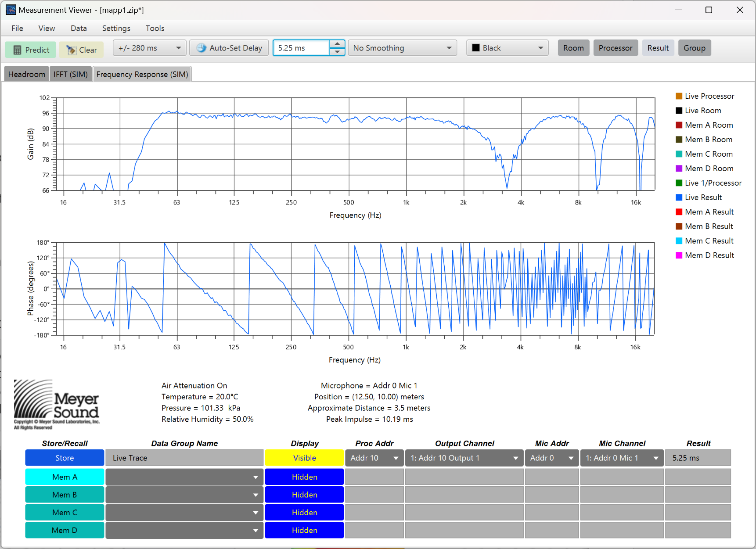Click the Mem D Result legend swatch
Image resolution: width=756 pixels, height=549 pixels.
[x=679, y=255]
